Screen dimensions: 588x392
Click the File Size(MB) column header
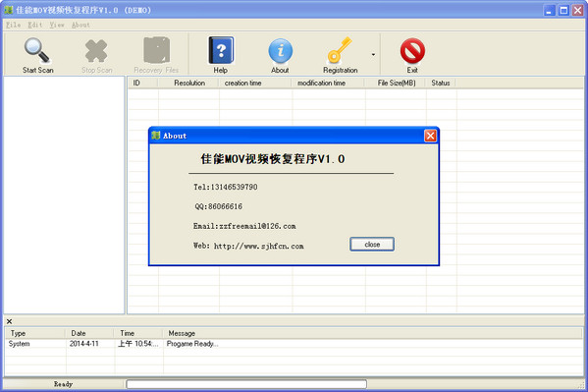click(x=396, y=83)
